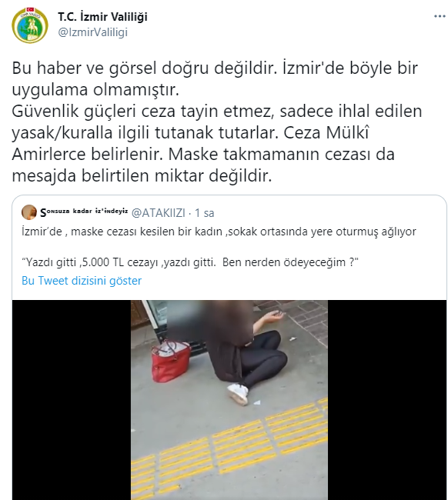The height and width of the screenshot is (500, 448).
Task: Open the three-dot more options menu
Action: coord(440,16)
